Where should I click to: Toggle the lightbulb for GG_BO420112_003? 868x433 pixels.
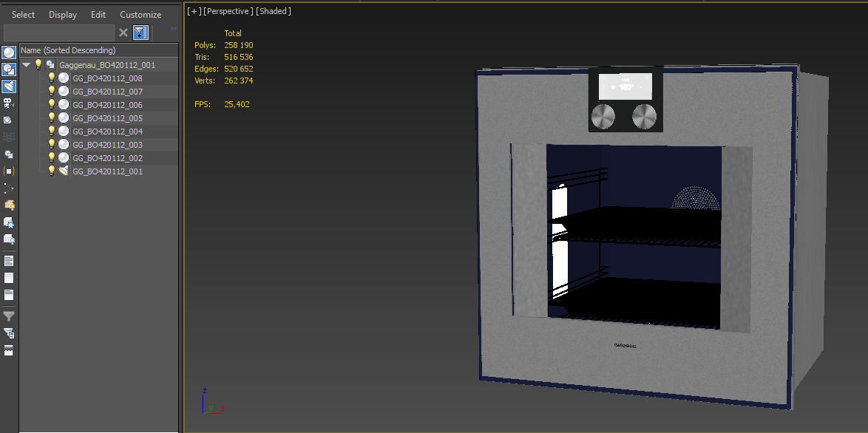pyautogui.click(x=52, y=144)
